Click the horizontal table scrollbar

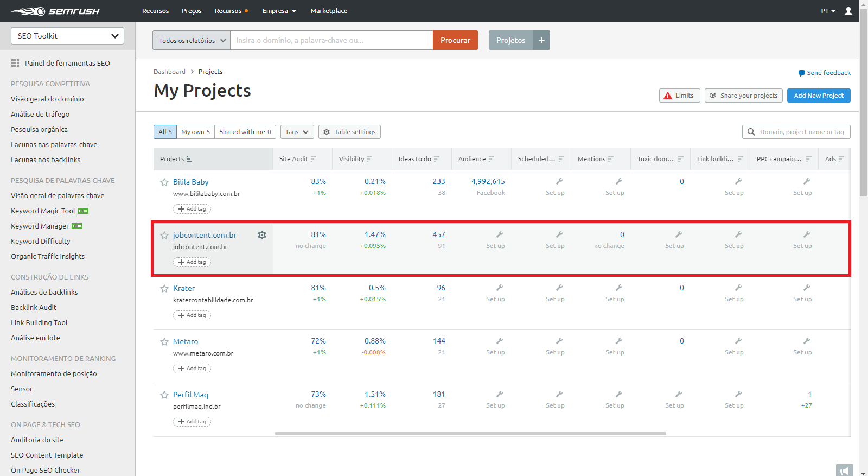click(x=470, y=434)
